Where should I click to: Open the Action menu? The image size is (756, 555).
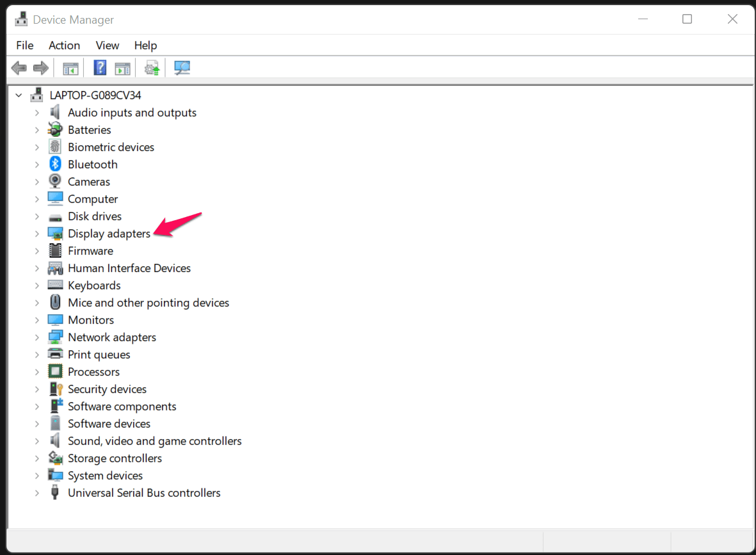pyautogui.click(x=64, y=45)
